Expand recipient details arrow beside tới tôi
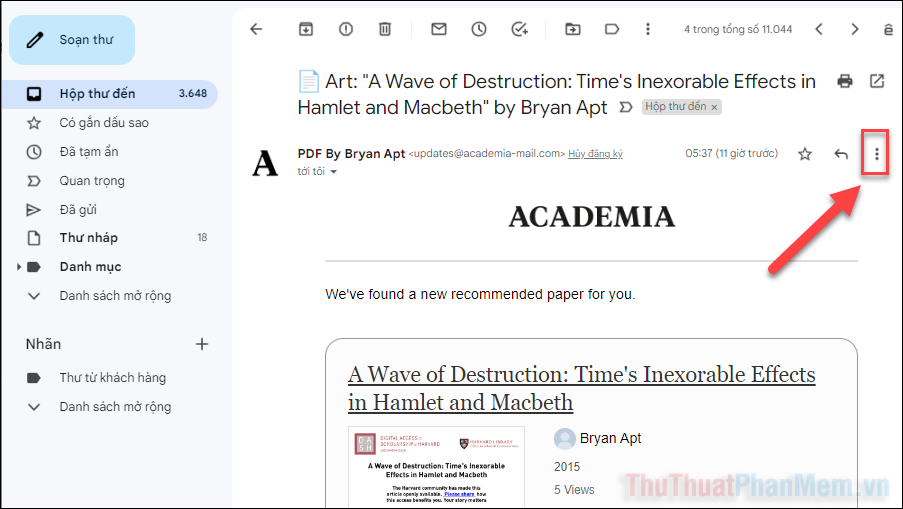Viewport: 903px width, 509px height. pyautogui.click(x=333, y=172)
